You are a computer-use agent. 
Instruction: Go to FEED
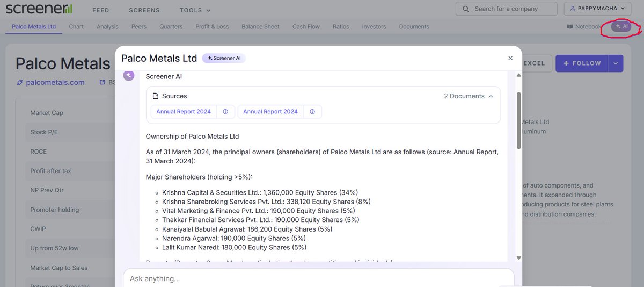[x=100, y=10]
